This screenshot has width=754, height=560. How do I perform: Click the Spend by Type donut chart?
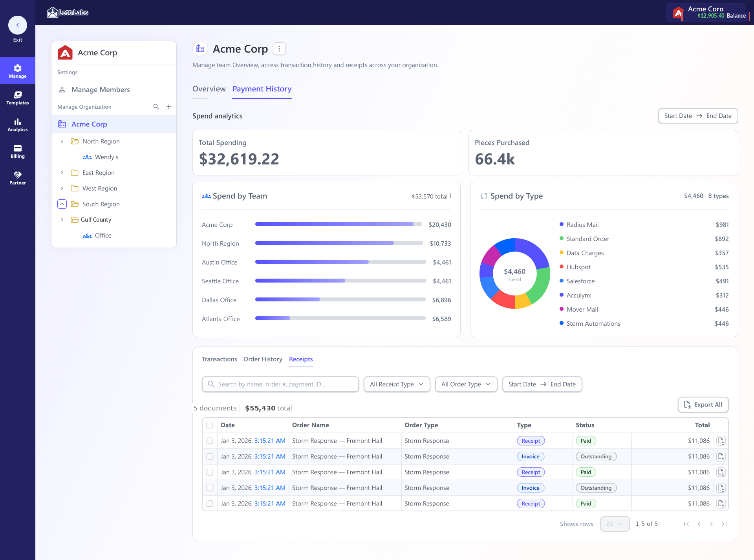coord(514,274)
